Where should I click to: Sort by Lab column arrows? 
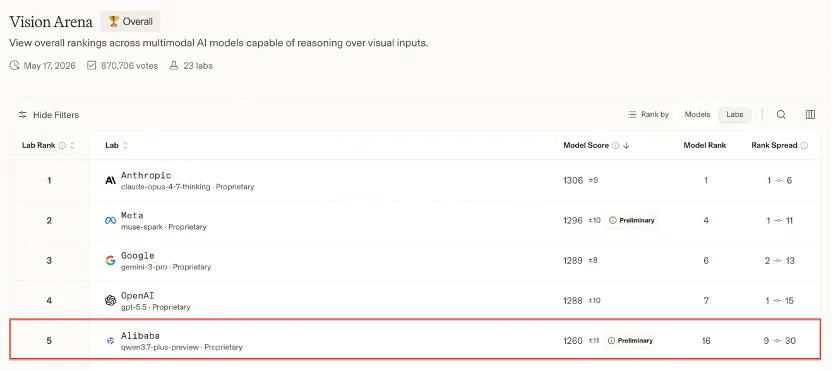click(x=125, y=145)
